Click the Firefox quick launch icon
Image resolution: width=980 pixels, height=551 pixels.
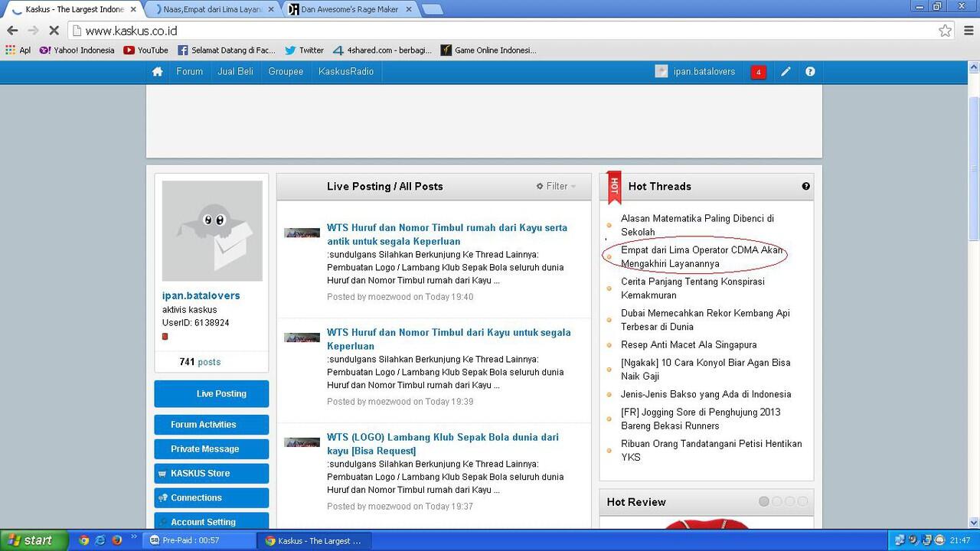(116, 540)
